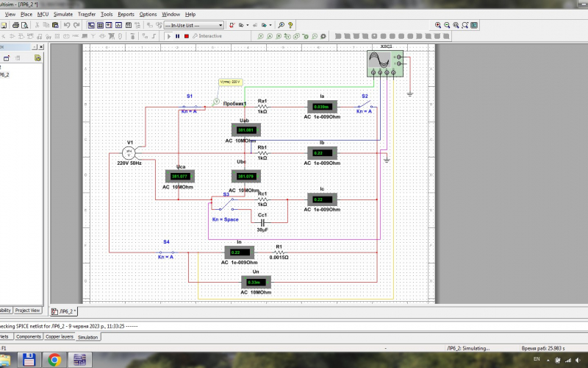
Task: Close the left Design Toolbox panel
Action: [x=41, y=47]
